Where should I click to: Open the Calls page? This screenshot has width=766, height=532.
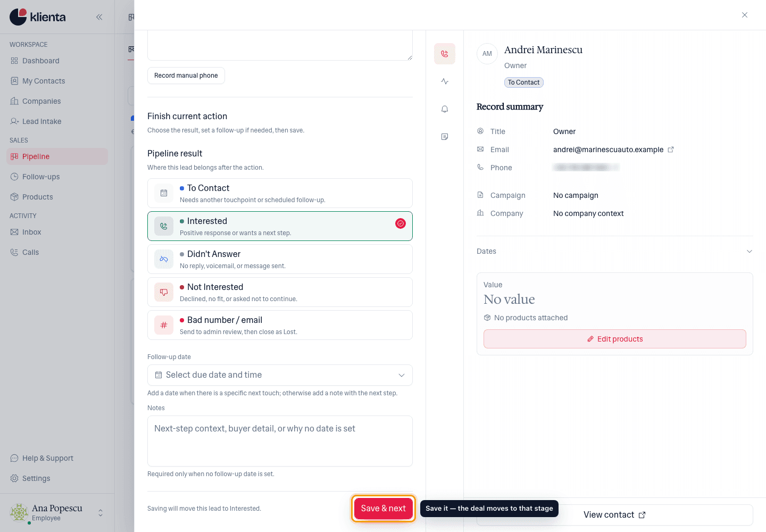[x=57, y=252]
